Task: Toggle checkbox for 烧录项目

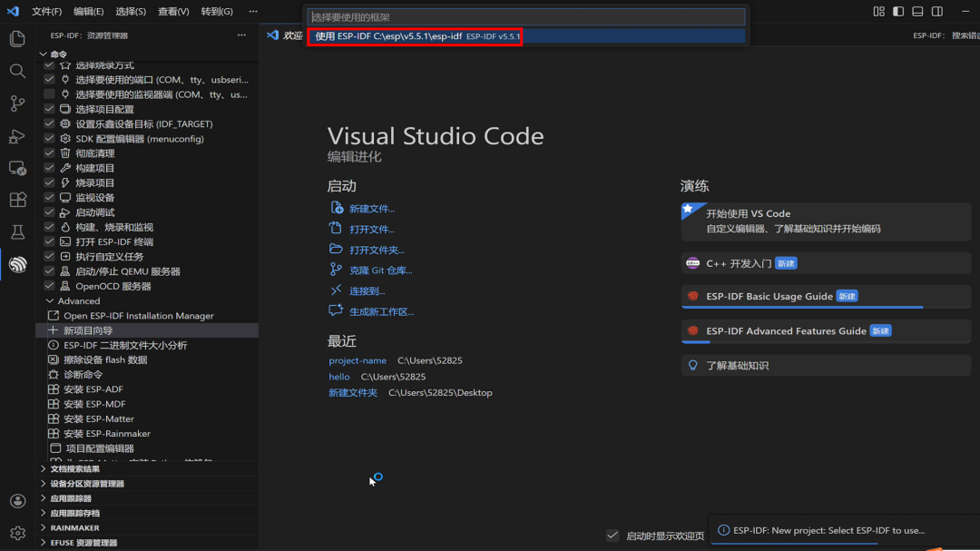Action: click(x=49, y=182)
